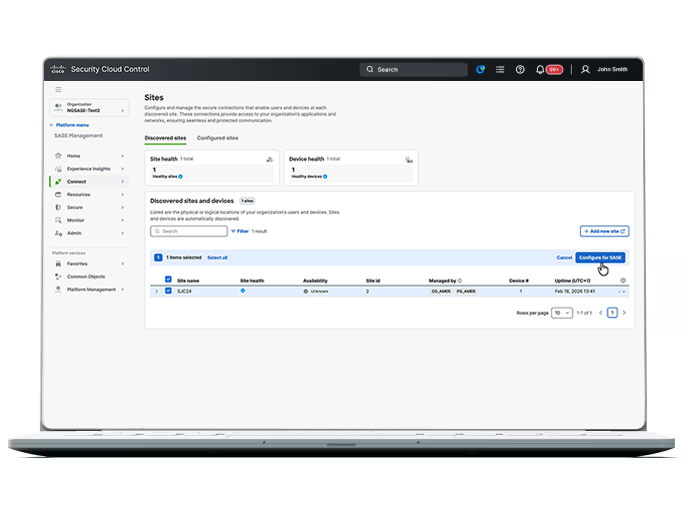Click the Admin sidebar icon
This screenshot has height=513, width=684.
[x=58, y=233]
